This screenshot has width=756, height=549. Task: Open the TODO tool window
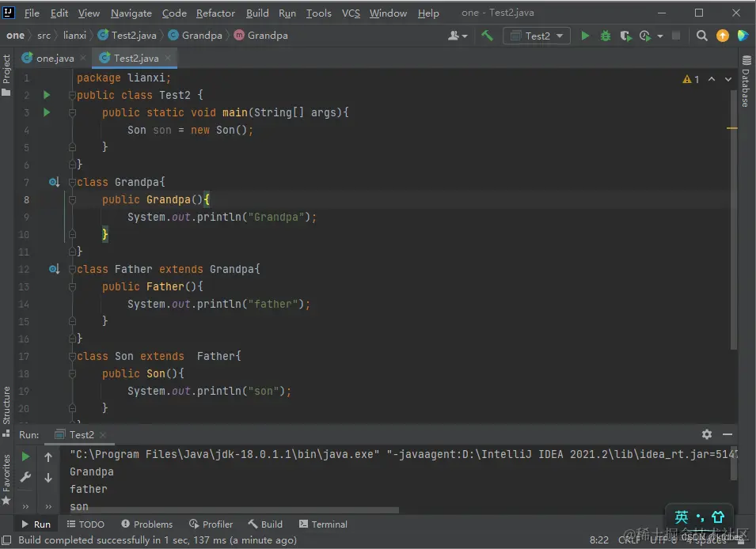click(85, 524)
